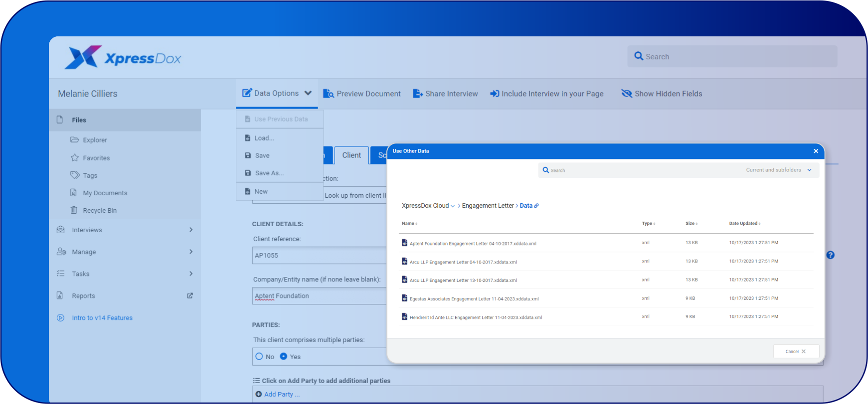Click the XpressDox logo
The width and height of the screenshot is (868, 404).
pos(123,58)
